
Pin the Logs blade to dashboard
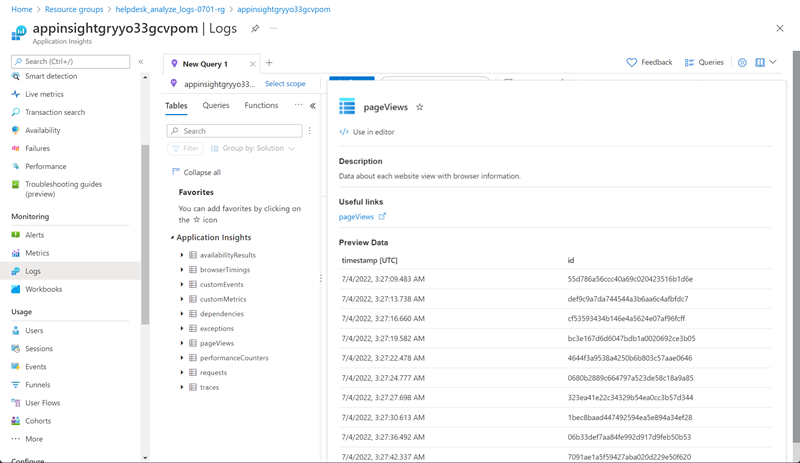pos(255,29)
